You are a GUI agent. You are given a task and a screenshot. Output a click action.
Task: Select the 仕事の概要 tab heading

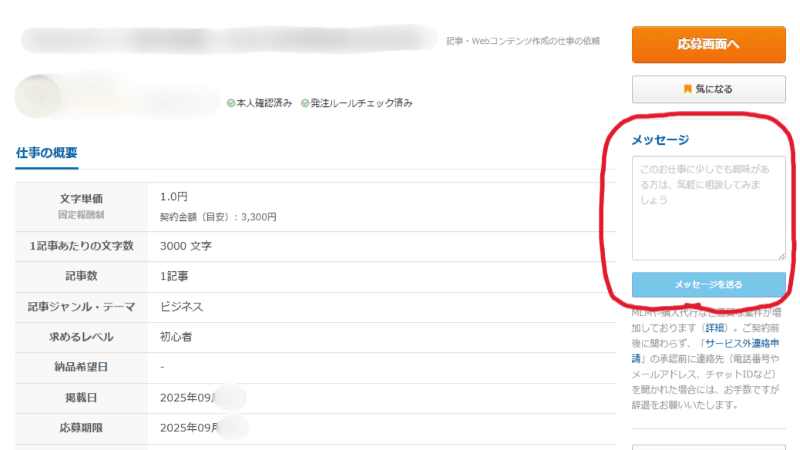click(x=46, y=153)
